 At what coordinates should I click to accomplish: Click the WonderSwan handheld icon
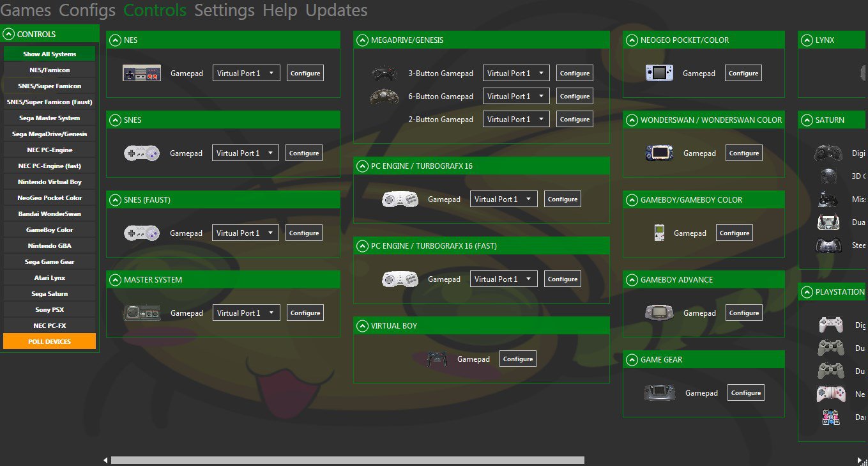(659, 153)
